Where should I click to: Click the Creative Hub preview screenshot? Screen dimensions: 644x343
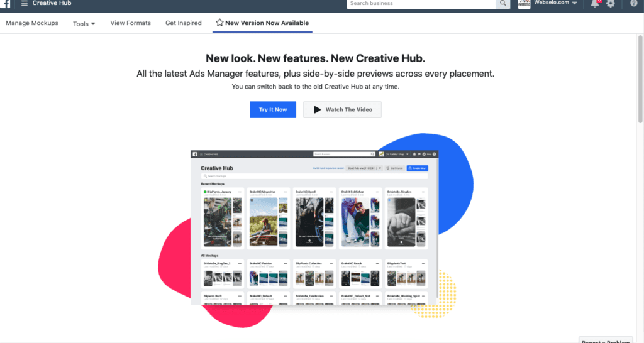pyautogui.click(x=314, y=227)
